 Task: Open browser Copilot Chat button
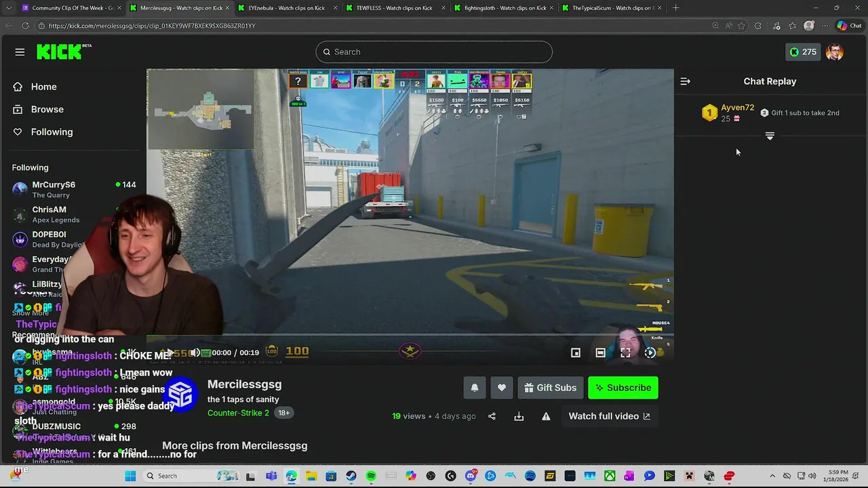pos(849,26)
